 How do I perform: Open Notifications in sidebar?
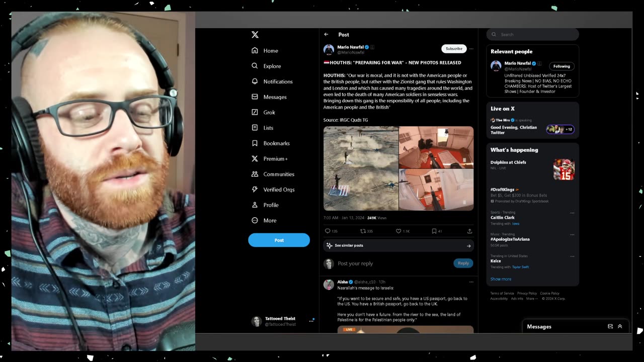272,81
